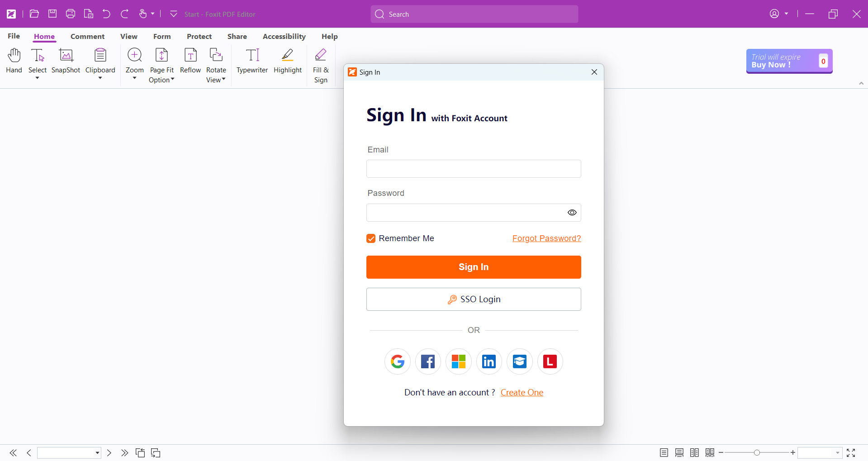
Task: Sign in with Microsoft icon
Action: (459, 361)
